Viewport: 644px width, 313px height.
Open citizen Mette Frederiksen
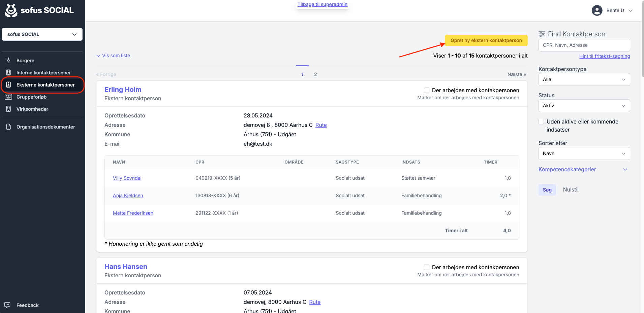pyautogui.click(x=133, y=213)
